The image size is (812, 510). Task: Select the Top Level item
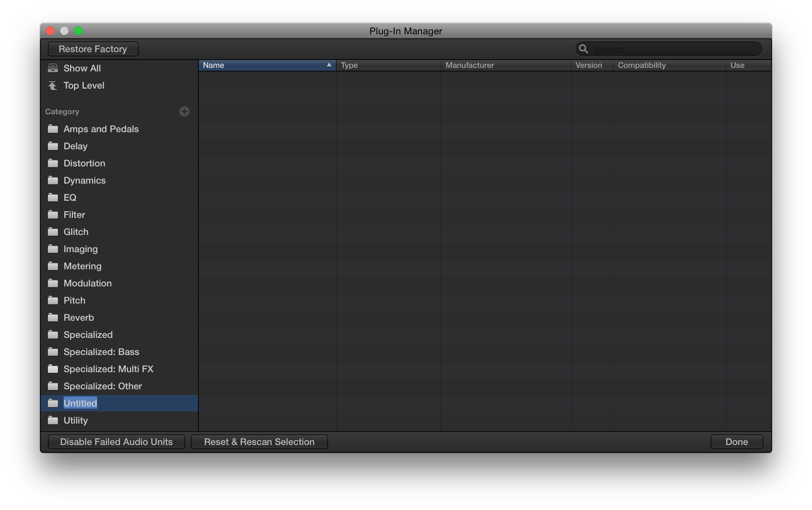point(84,85)
